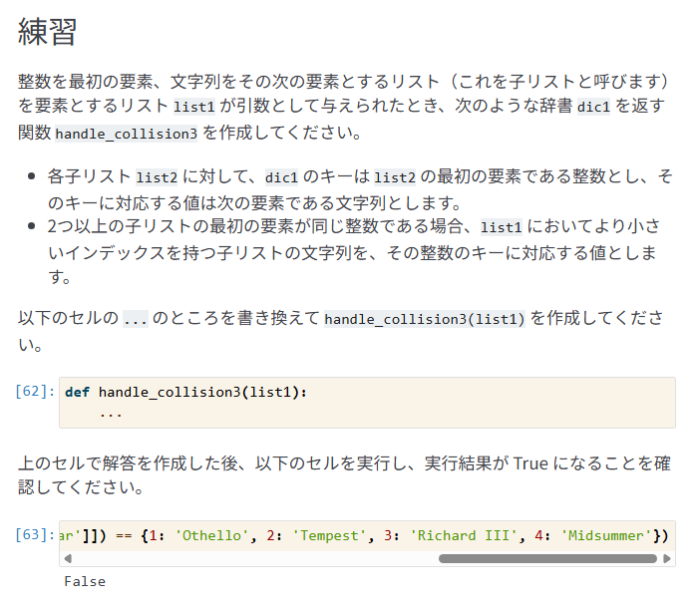Click the left scroll arrow under cell 63
This screenshot has height=607, width=700.
[67, 559]
